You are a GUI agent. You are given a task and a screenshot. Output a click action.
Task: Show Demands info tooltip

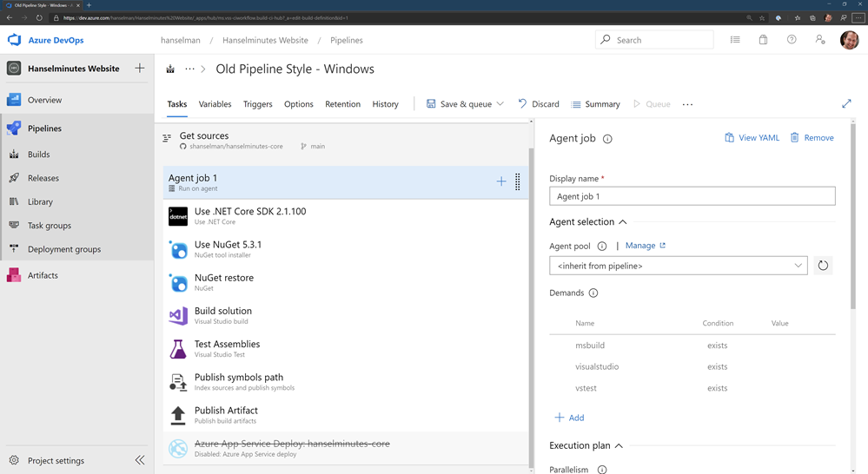click(x=593, y=293)
